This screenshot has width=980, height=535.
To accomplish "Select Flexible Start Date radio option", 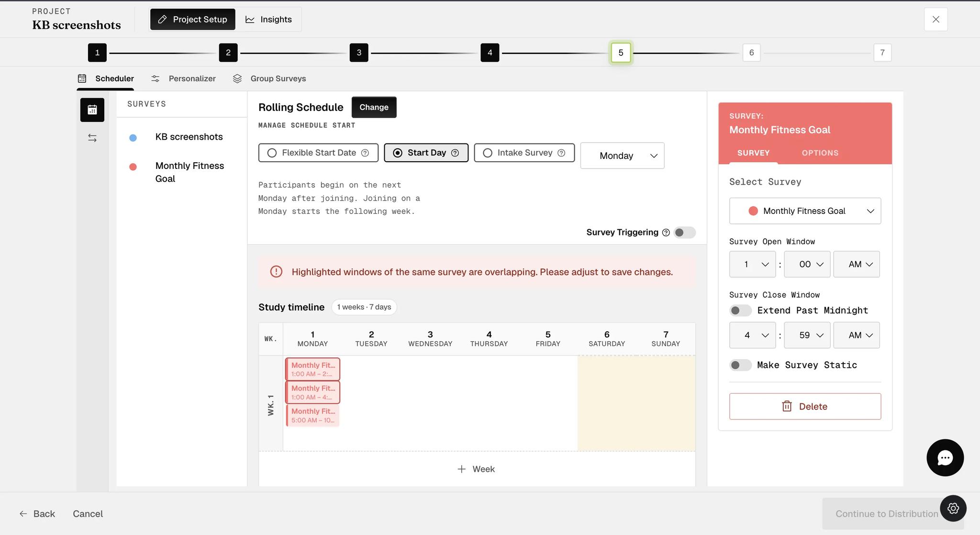I will (x=318, y=153).
